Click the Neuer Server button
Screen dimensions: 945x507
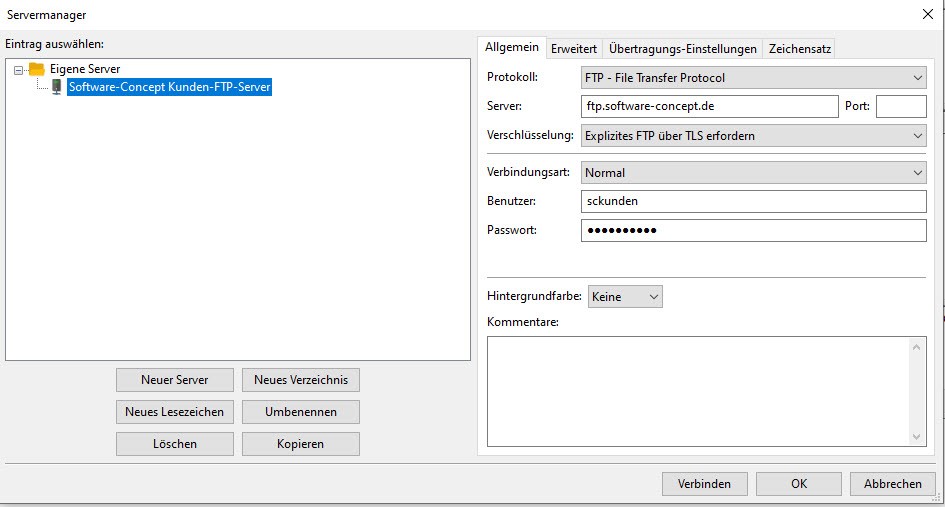175,380
